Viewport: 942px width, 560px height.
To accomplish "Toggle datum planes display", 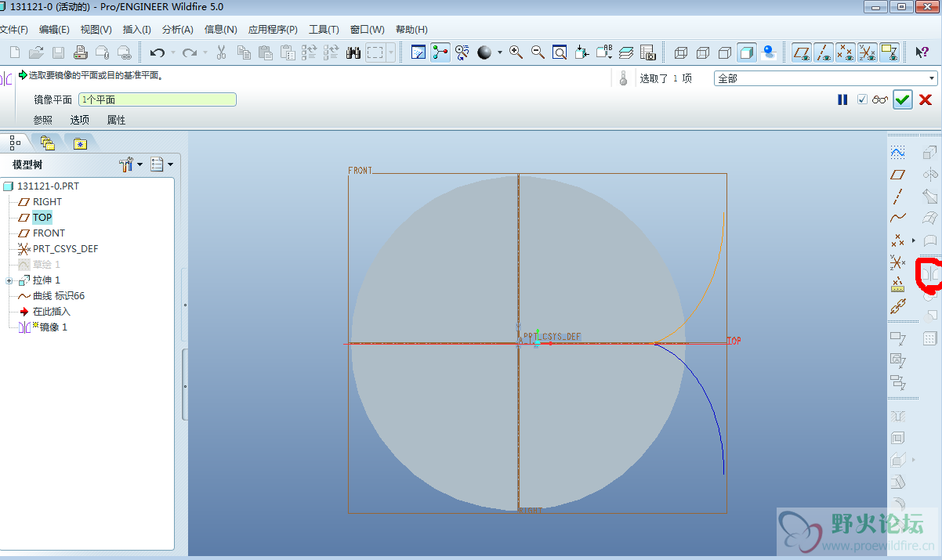I will pos(801,52).
